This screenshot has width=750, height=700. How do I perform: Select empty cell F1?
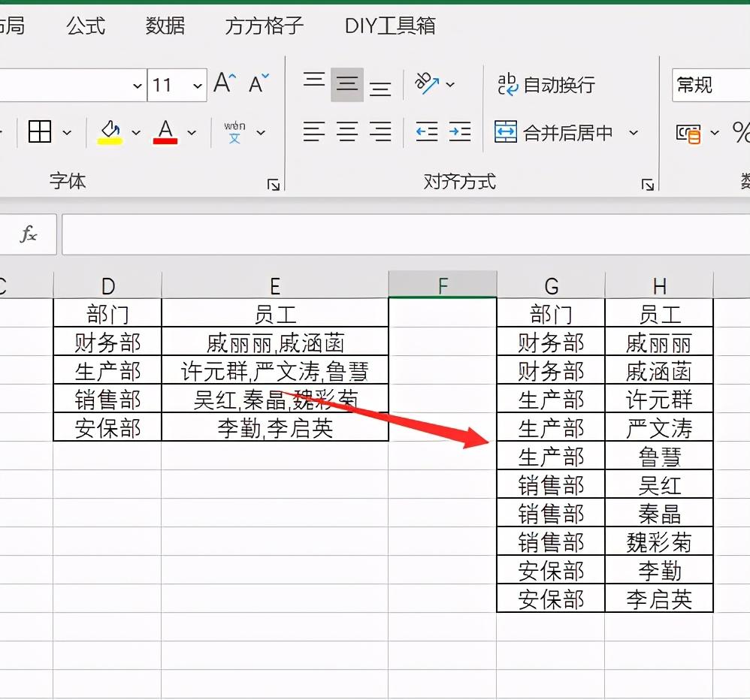443,312
